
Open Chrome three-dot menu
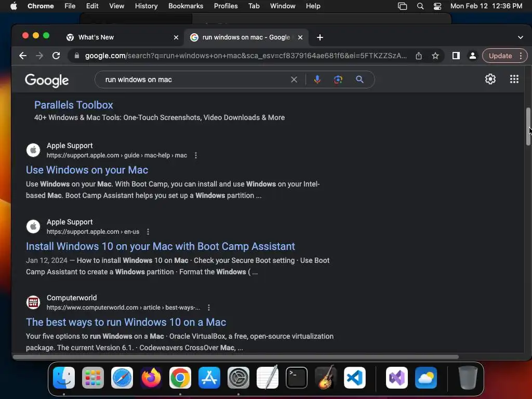521,56
